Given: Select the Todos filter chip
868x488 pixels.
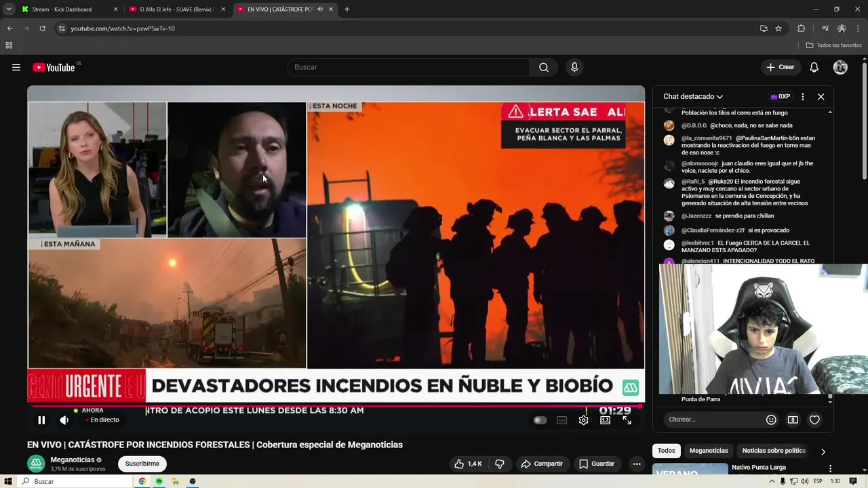Looking at the screenshot, I should click(x=667, y=451).
